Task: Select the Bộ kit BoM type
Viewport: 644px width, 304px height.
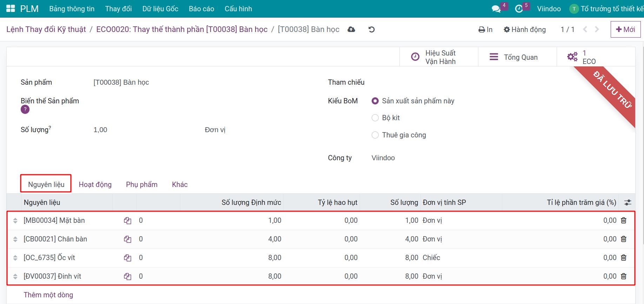Action: point(375,118)
